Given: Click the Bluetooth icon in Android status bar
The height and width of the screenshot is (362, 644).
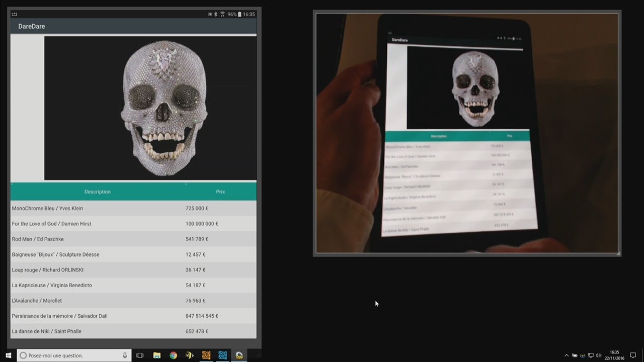Looking at the screenshot, I should click(216, 14).
